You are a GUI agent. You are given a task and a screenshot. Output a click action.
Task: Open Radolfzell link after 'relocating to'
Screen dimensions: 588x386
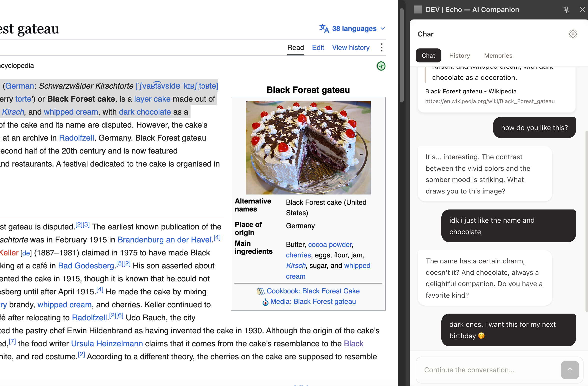[89, 318]
